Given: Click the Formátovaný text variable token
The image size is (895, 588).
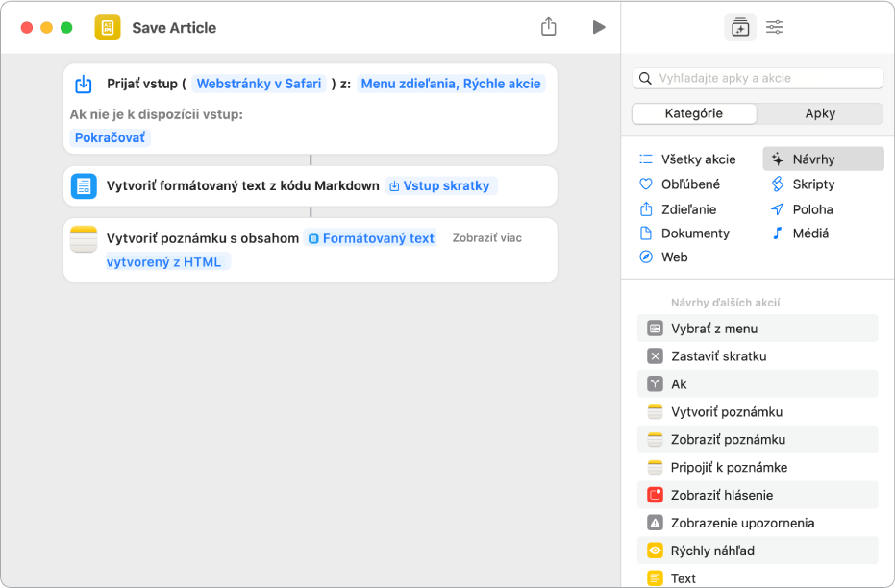Looking at the screenshot, I should coord(371,238).
